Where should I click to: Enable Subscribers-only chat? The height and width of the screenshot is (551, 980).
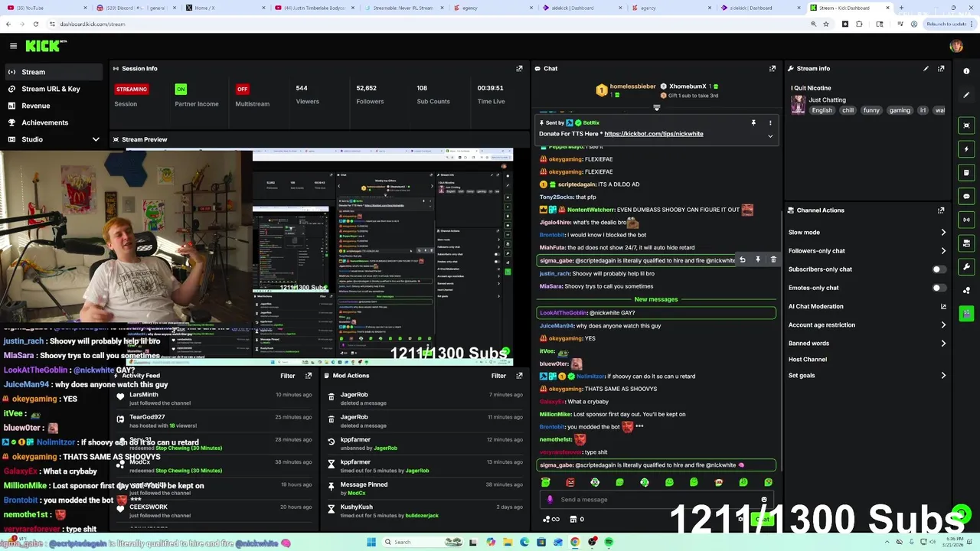click(x=939, y=269)
